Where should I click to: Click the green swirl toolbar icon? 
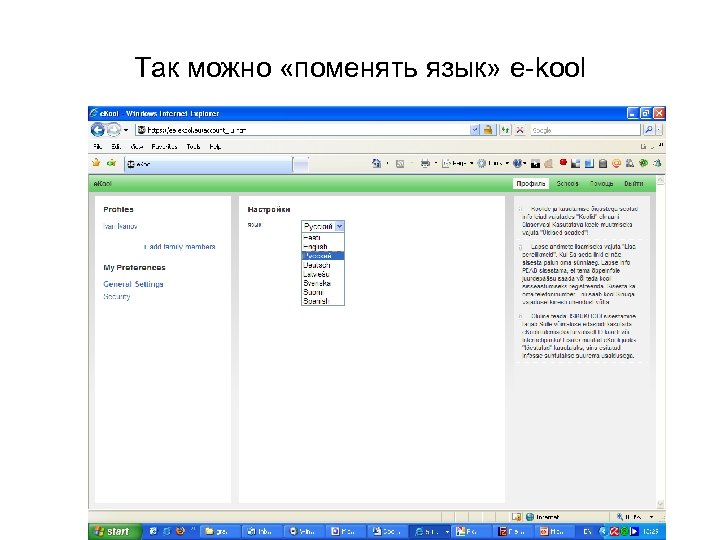click(x=643, y=163)
